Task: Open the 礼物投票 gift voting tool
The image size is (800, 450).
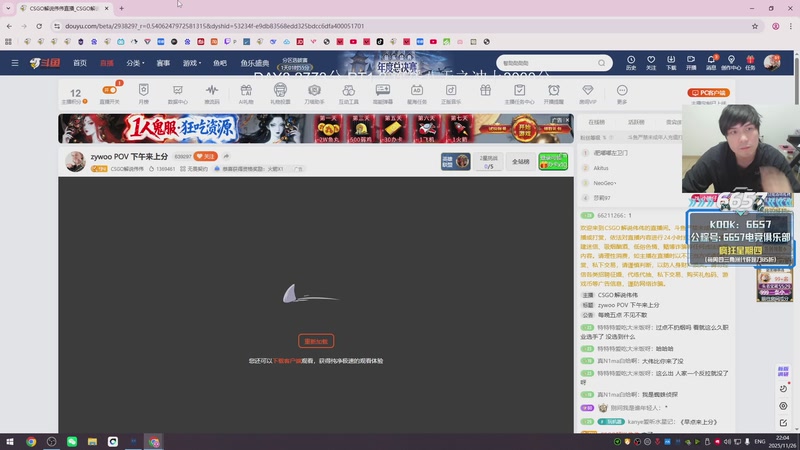Action: (x=280, y=94)
